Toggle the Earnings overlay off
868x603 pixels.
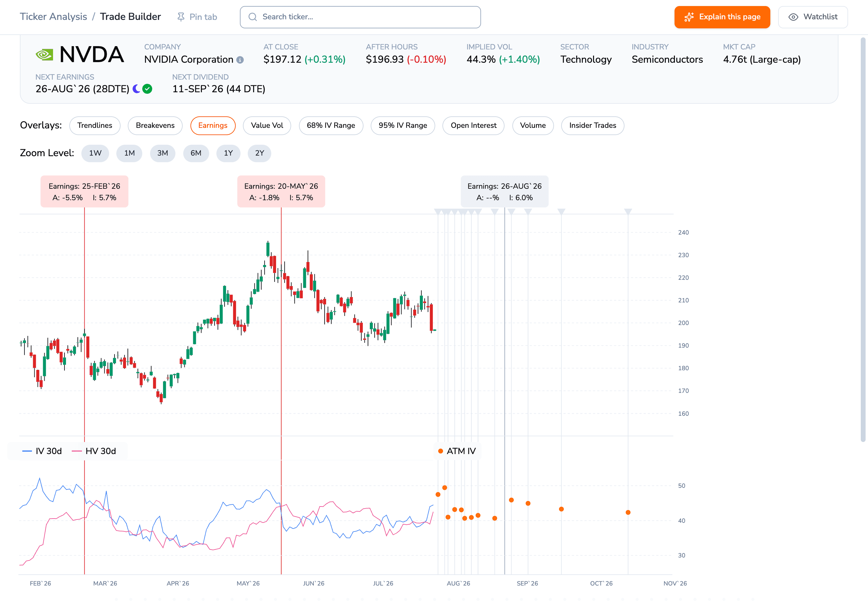(x=213, y=125)
